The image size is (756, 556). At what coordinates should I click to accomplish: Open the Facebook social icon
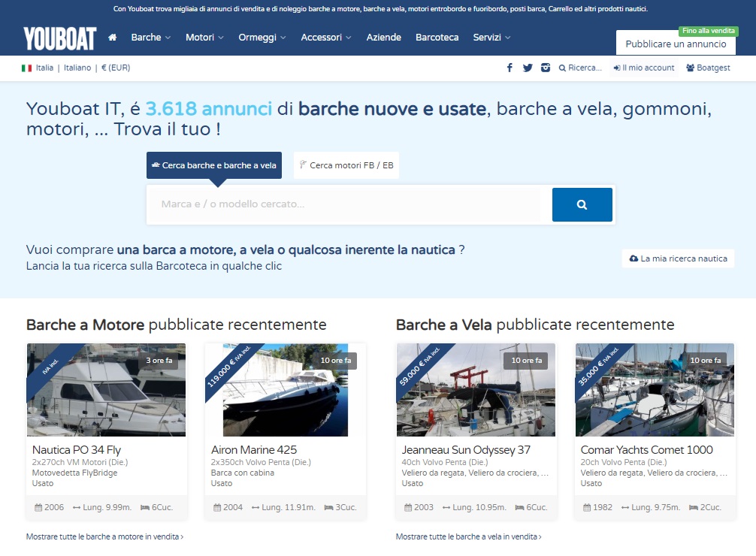click(x=510, y=68)
